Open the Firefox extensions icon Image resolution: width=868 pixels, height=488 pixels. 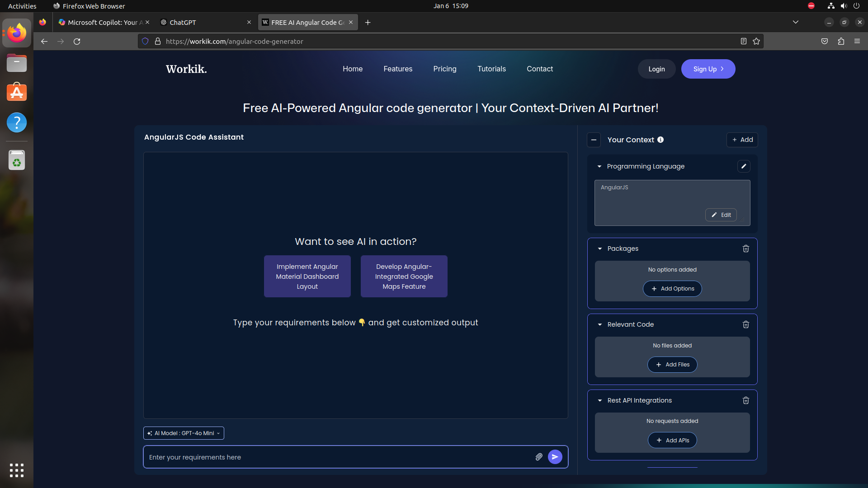(x=841, y=41)
